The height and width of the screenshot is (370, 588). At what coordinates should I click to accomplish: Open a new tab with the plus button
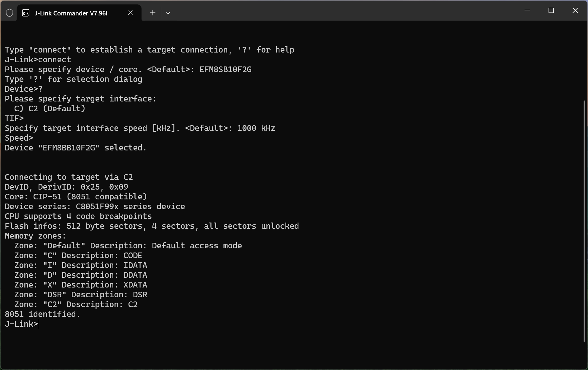[152, 13]
